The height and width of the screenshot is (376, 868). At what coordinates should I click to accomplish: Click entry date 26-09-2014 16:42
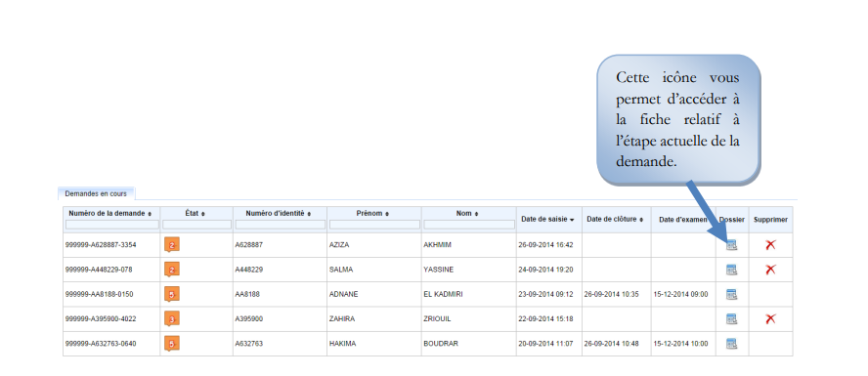point(545,245)
